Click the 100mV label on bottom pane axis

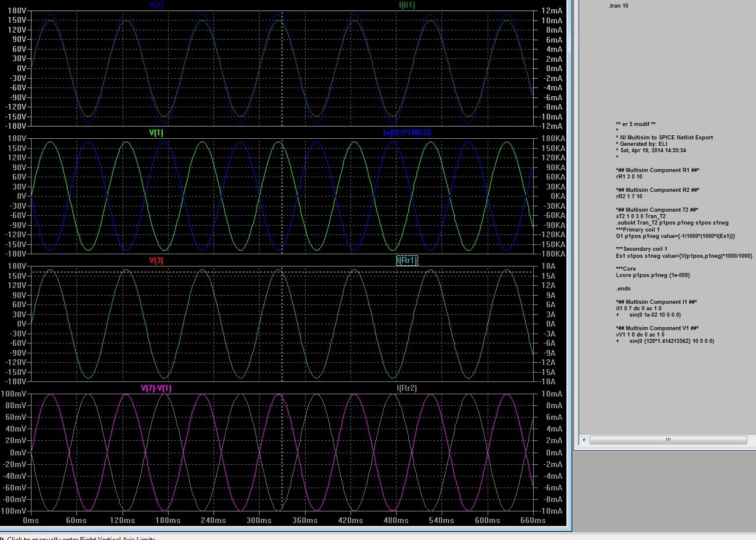tap(13, 394)
